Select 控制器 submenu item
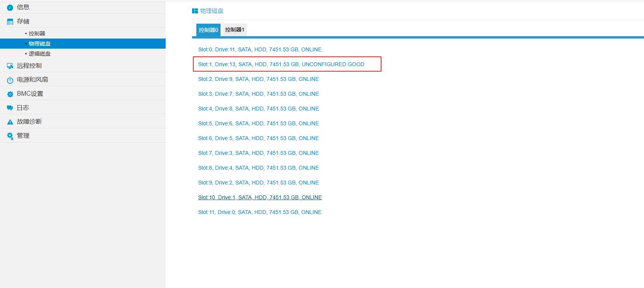Viewport: 644px width, 288px height. pyautogui.click(x=83, y=33)
